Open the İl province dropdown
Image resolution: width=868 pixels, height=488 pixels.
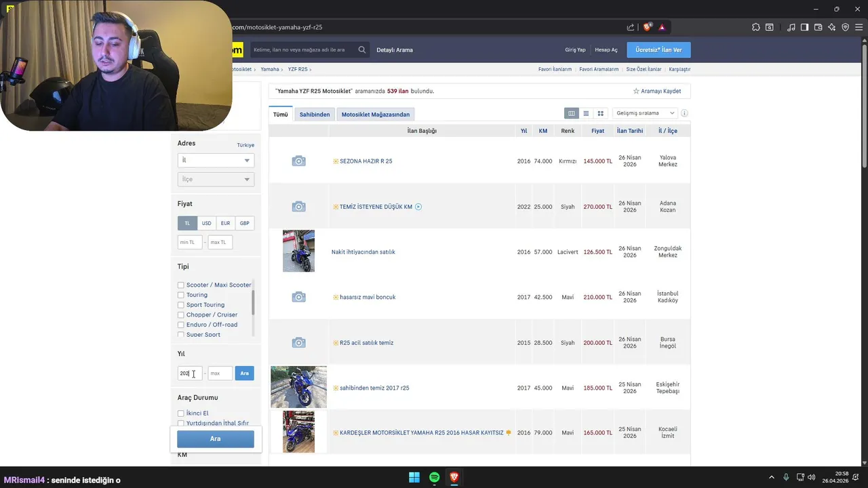[x=216, y=161]
